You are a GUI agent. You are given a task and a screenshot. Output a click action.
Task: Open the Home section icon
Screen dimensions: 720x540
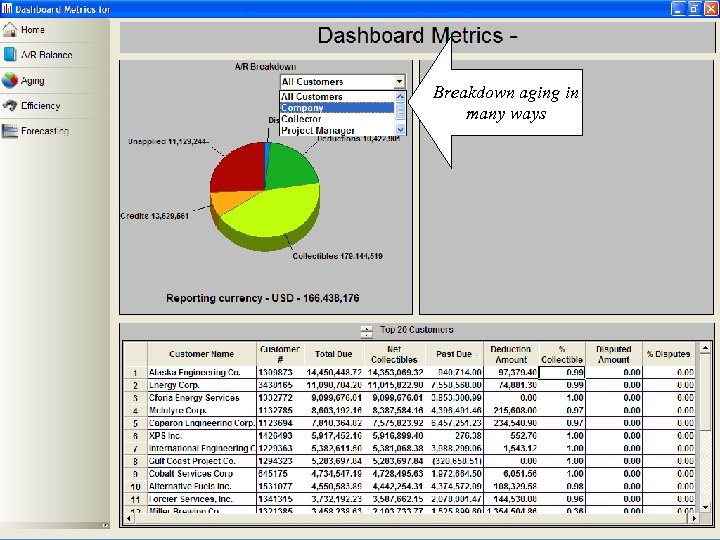(x=10, y=30)
